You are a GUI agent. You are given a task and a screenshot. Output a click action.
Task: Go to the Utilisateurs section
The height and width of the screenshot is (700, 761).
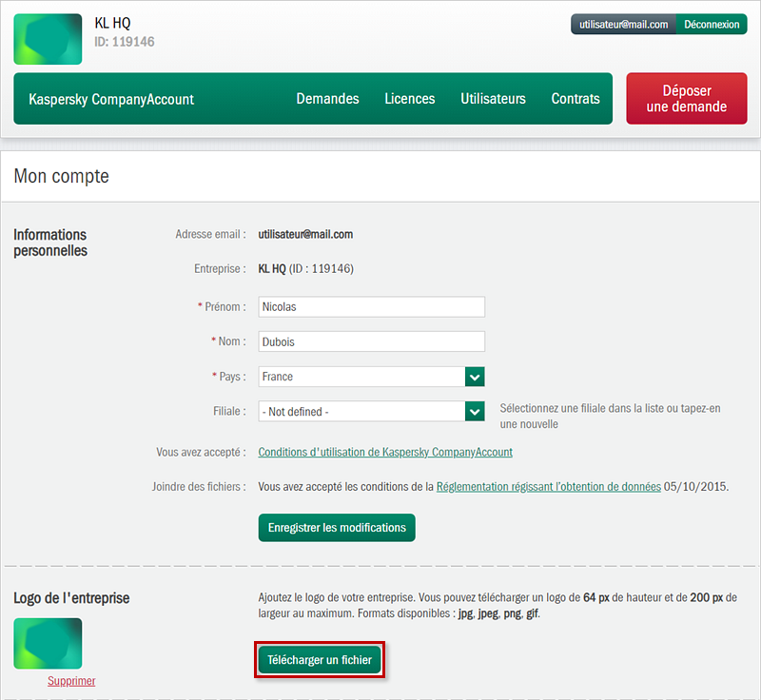coord(493,99)
